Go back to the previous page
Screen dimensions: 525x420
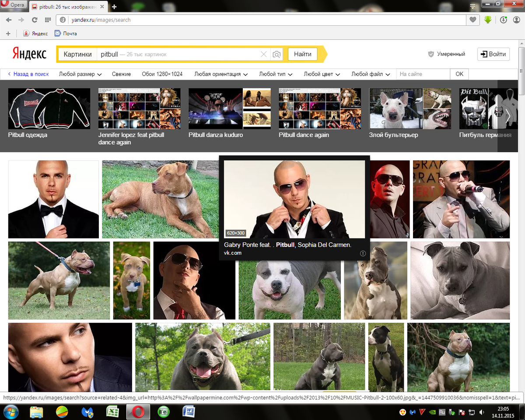(x=9, y=20)
